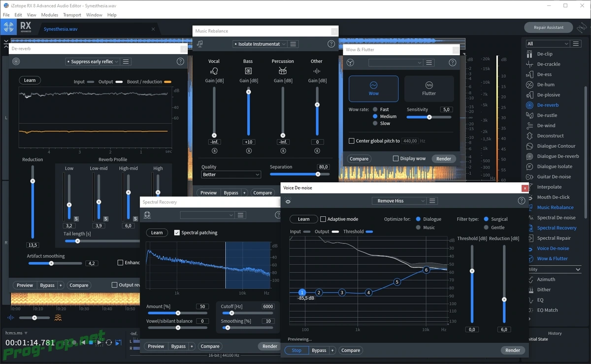Open the Spectral Recovery preset dropdown
This screenshot has width=591, height=364.
(x=207, y=215)
